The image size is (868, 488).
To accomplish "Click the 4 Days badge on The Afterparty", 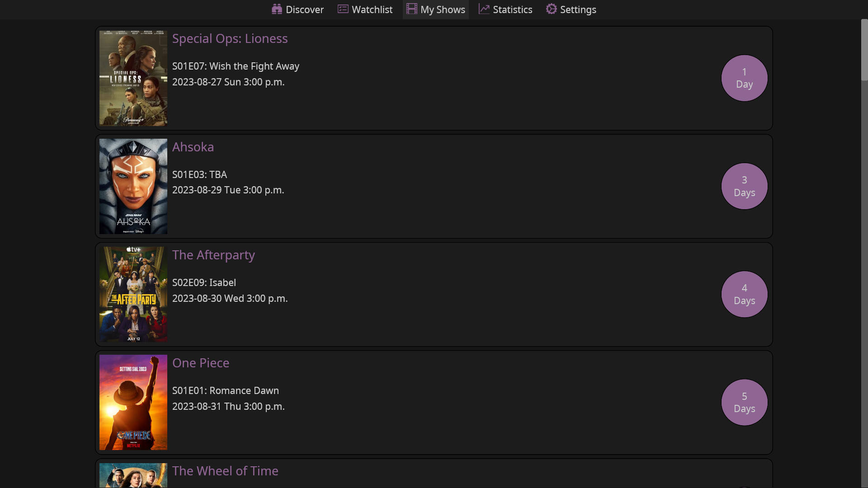I will click(x=744, y=294).
